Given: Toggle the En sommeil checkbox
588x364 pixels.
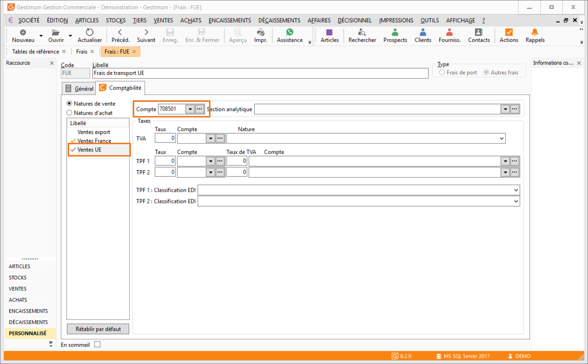Looking at the screenshot, I should coord(97,344).
